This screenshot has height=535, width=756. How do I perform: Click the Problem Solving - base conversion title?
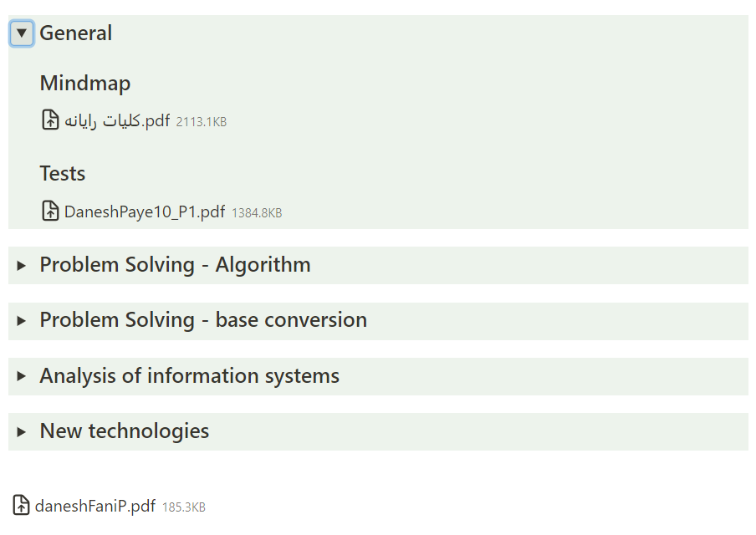203,320
